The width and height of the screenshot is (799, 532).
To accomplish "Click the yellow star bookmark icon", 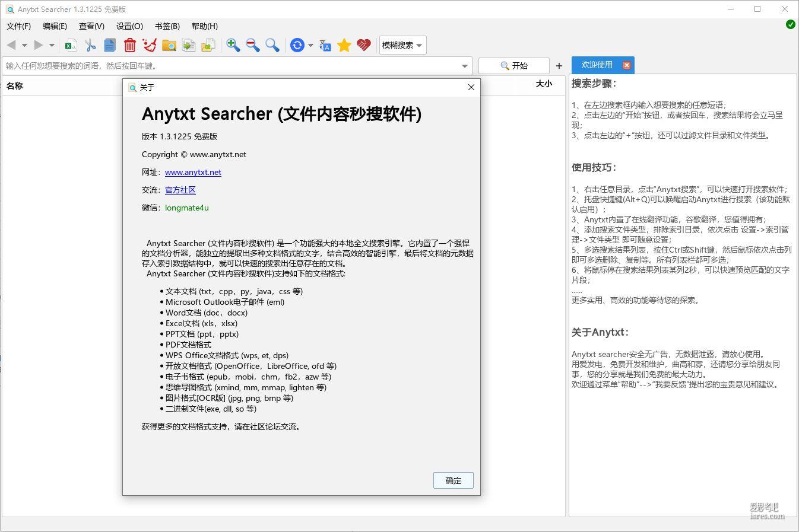I will [344, 45].
